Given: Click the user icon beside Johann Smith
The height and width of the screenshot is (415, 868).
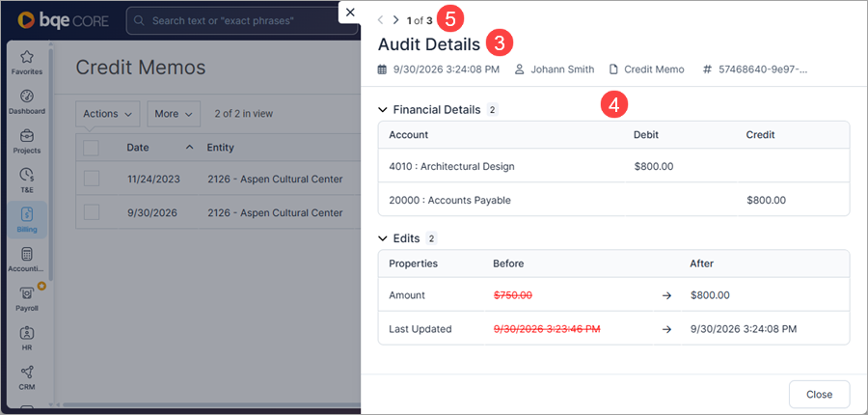Looking at the screenshot, I should 519,69.
